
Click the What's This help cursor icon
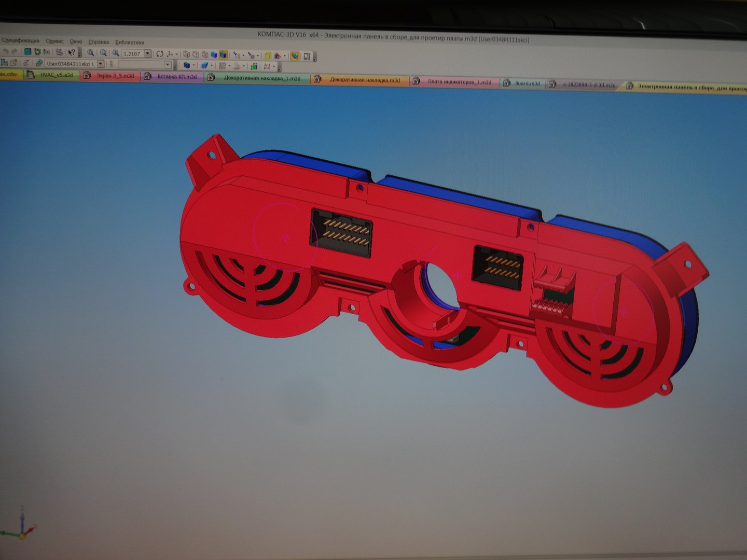(72, 52)
